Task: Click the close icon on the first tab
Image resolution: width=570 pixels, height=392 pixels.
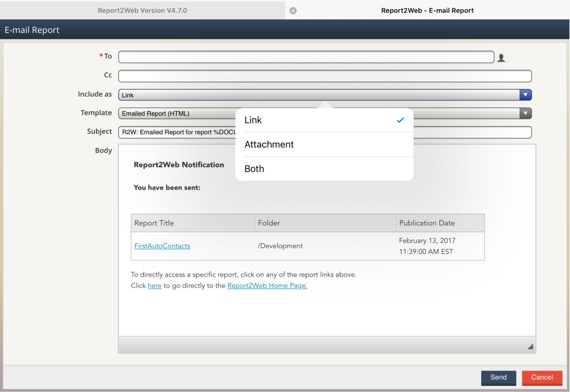Action: (x=293, y=10)
